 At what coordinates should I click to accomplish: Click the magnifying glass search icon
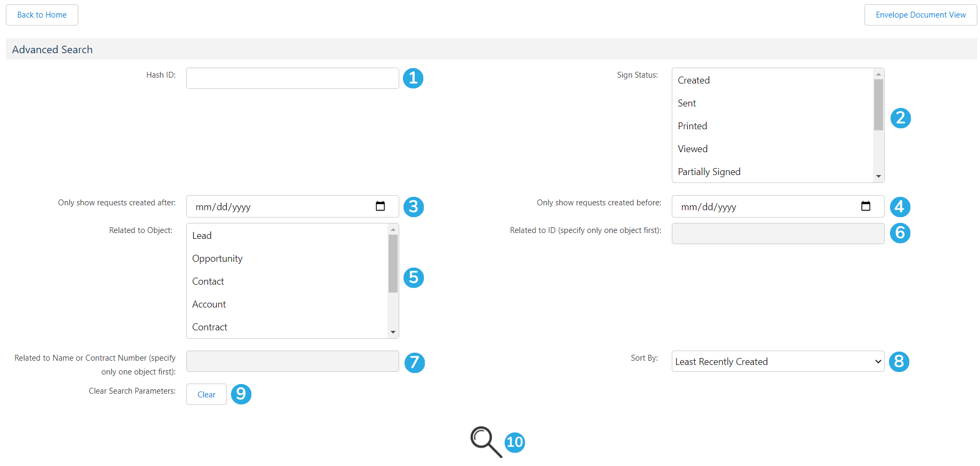(486, 442)
